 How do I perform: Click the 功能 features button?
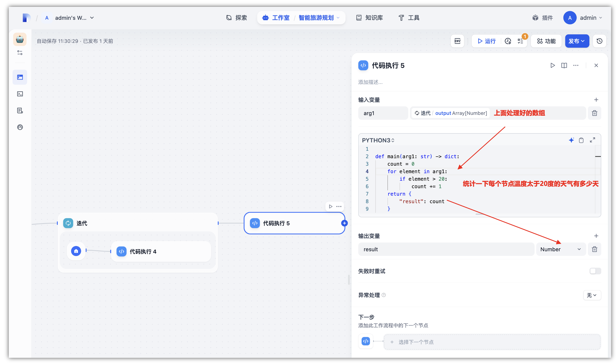coord(546,41)
